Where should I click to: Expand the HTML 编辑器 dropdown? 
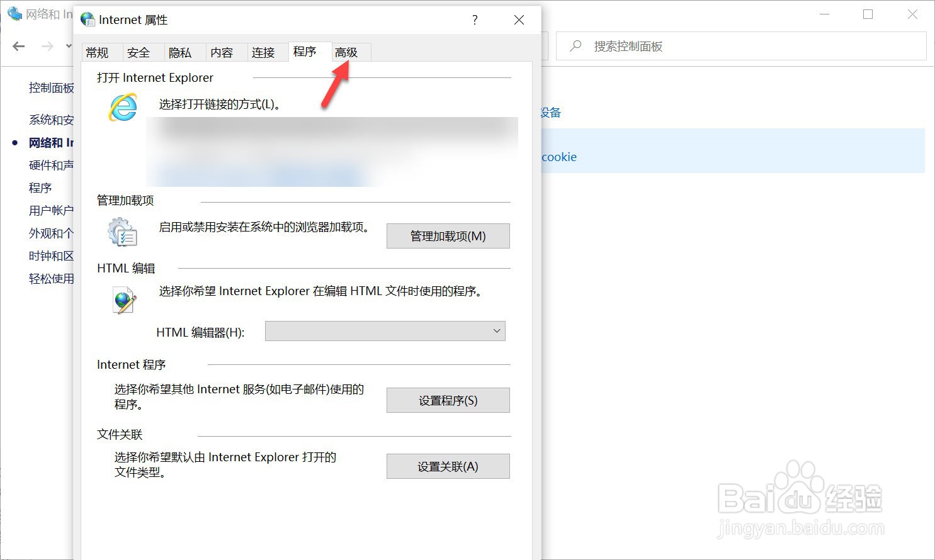pyautogui.click(x=385, y=331)
